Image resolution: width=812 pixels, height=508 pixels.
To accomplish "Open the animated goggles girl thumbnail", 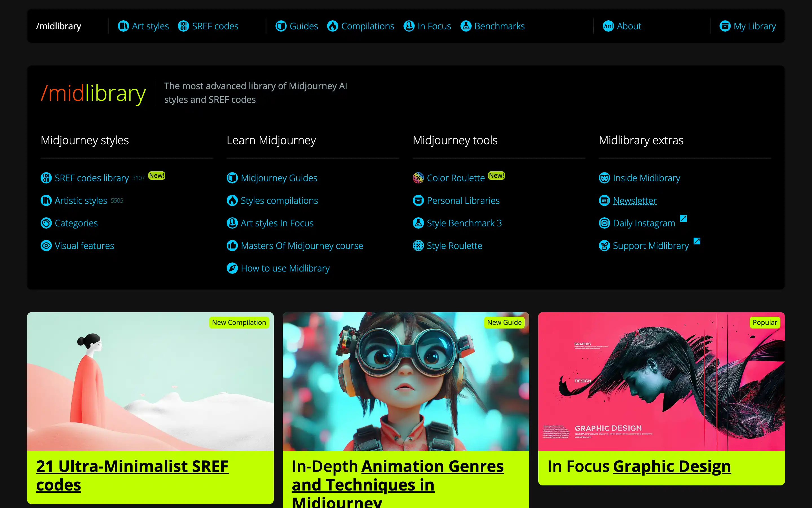I will click(x=406, y=381).
